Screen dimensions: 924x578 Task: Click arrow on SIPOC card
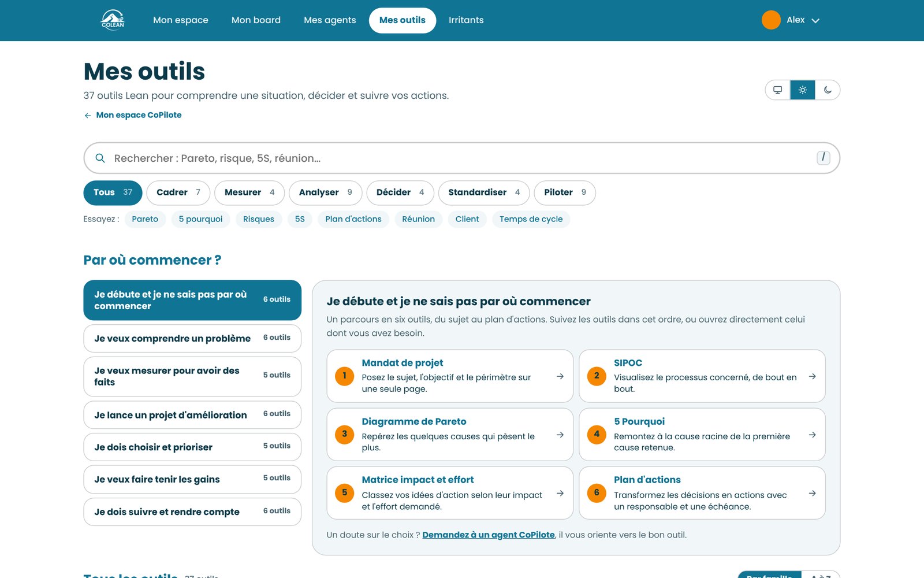pos(812,376)
